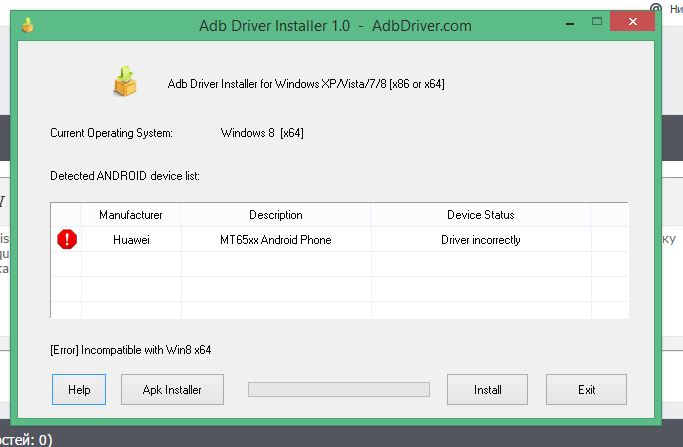
Task: Click the first empty row below Huawei
Action: [275, 264]
